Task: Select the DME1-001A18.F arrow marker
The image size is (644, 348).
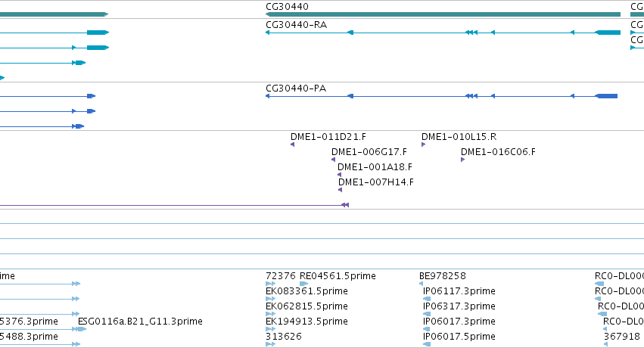Action: coord(339,175)
